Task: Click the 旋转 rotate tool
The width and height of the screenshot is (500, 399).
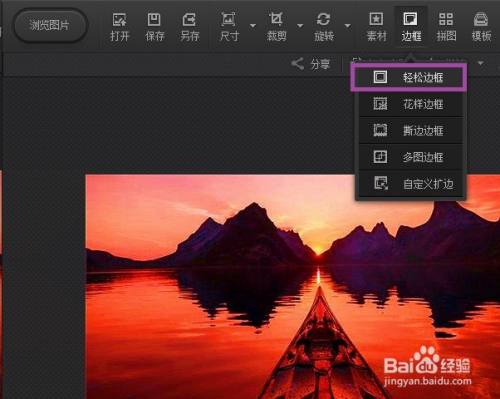Action: (x=324, y=27)
